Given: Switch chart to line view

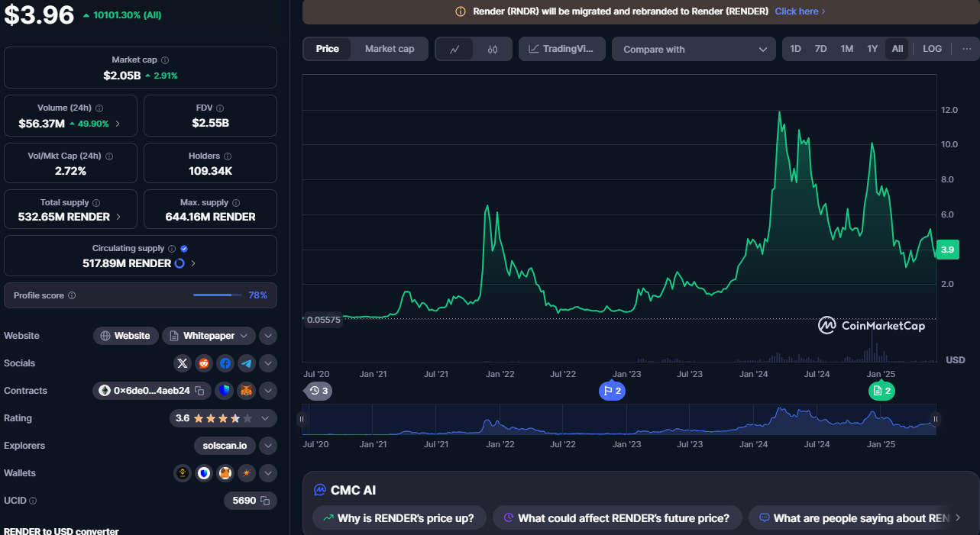Looking at the screenshot, I should pos(454,49).
